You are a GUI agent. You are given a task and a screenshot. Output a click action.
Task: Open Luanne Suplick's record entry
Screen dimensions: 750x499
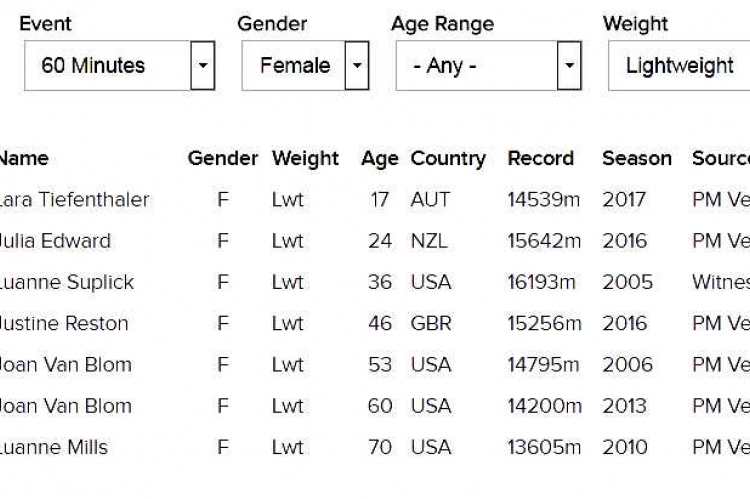(x=67, y=282)
